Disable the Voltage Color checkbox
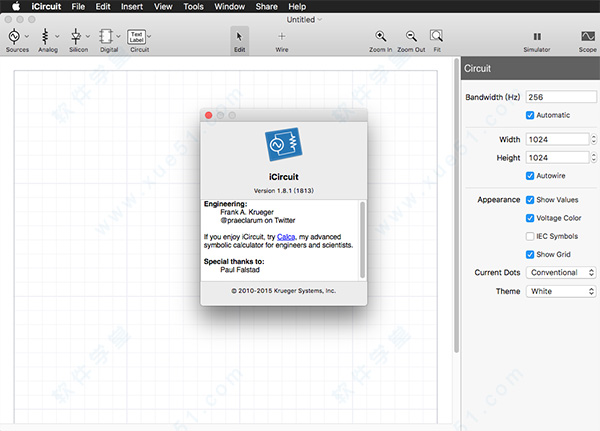The height and width of the screenshot is (431, 600). (x=530, y=218)
